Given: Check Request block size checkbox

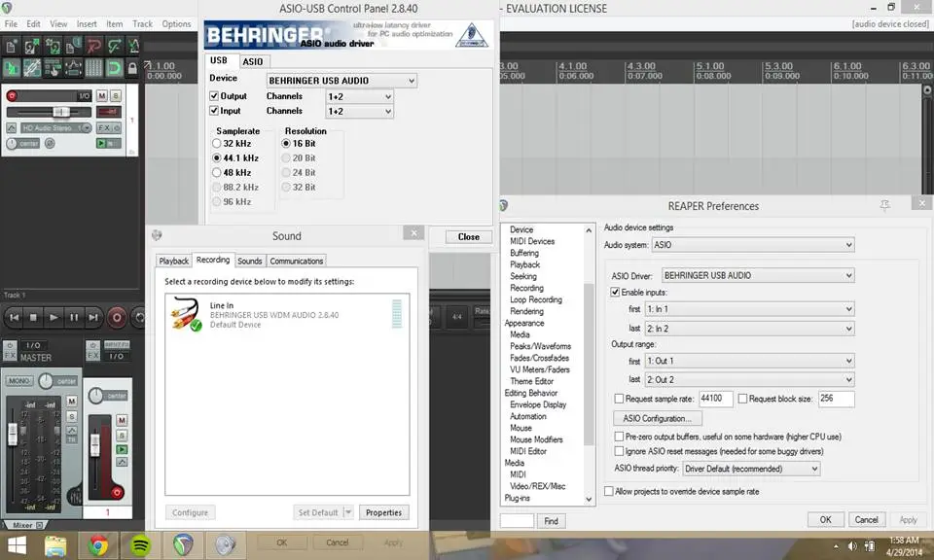Looking at the screenshot, I should coord(742,399).
